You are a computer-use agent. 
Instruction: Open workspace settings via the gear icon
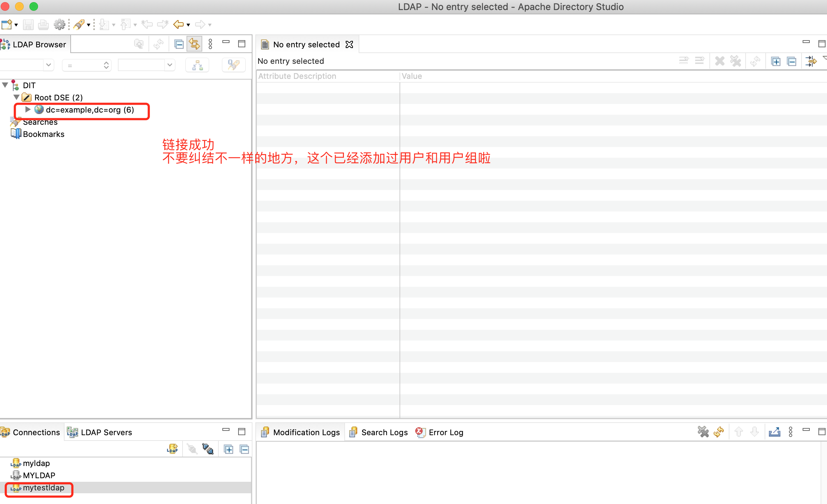coord(60,24)
